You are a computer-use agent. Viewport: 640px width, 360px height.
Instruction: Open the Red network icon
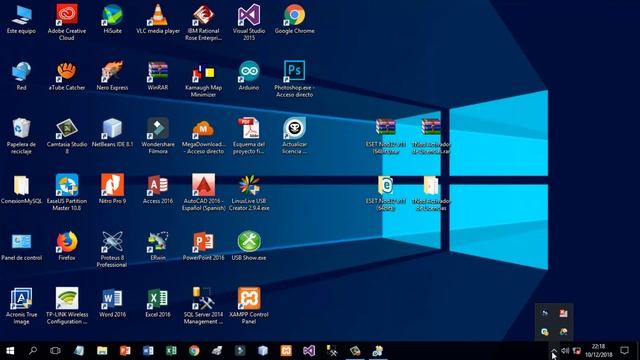[x=21, y=76]
